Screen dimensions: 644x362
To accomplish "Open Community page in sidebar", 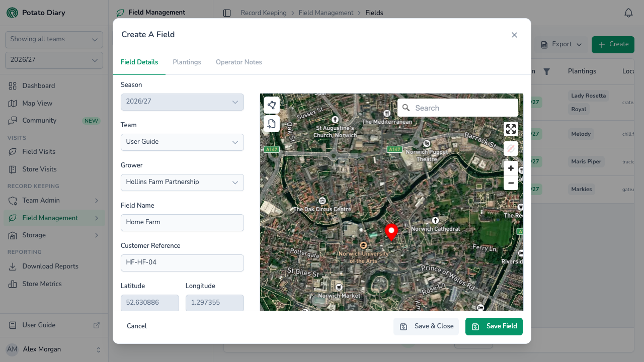I will [54, 121].
